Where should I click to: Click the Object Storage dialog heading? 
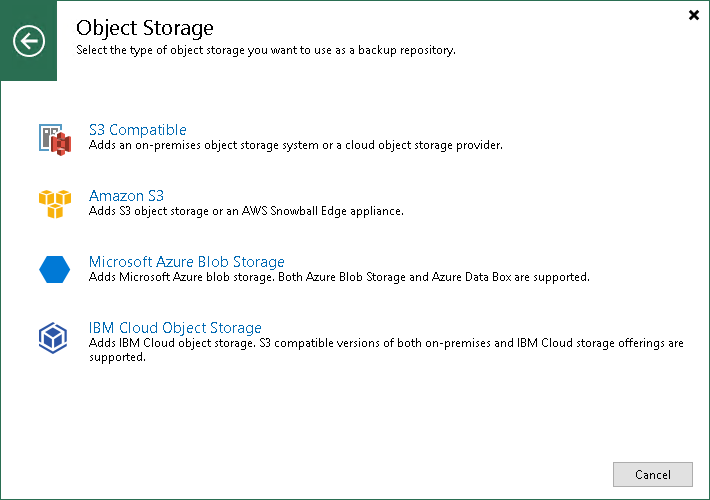coord(145,28)
